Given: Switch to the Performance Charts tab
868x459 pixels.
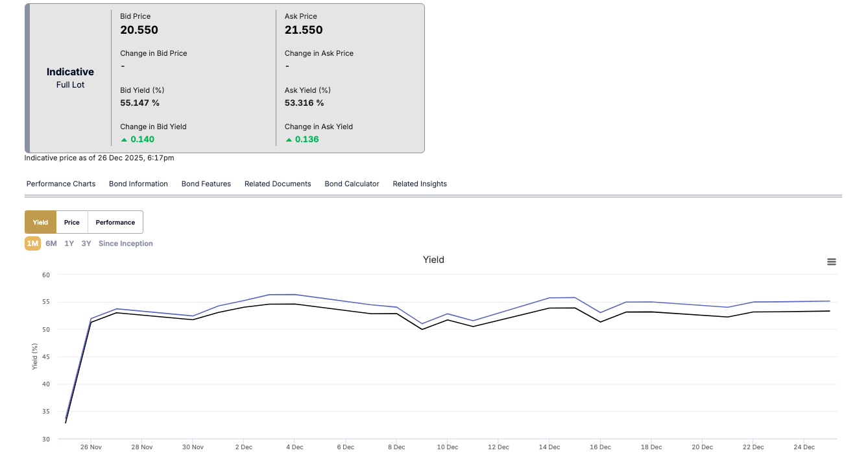Looking at the screenshot, I should coord(61,184).
